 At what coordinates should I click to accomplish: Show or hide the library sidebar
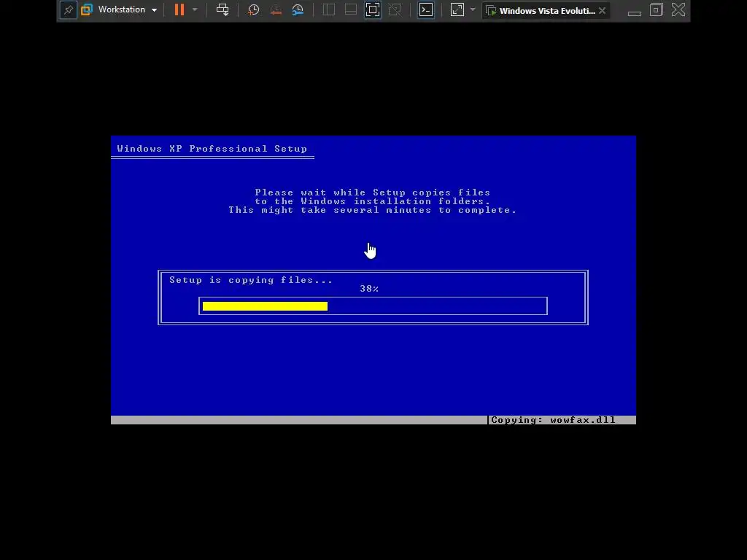329,9
